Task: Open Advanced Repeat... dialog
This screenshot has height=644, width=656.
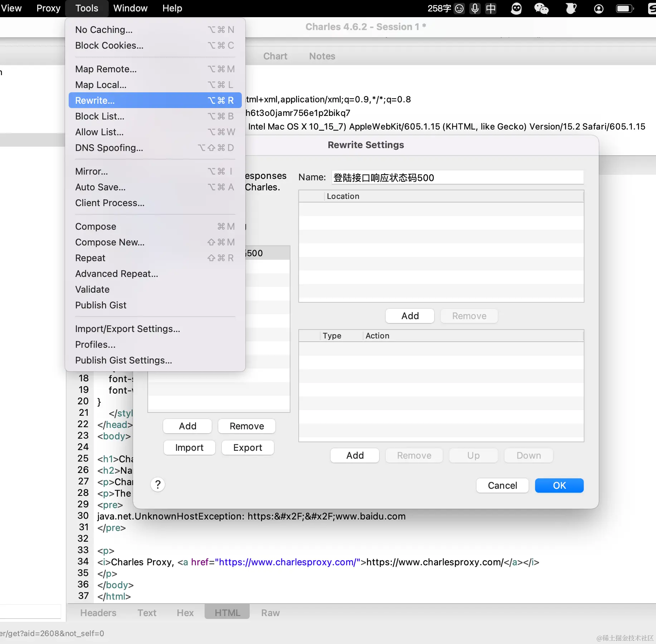Action: click(x=155, y=274)
